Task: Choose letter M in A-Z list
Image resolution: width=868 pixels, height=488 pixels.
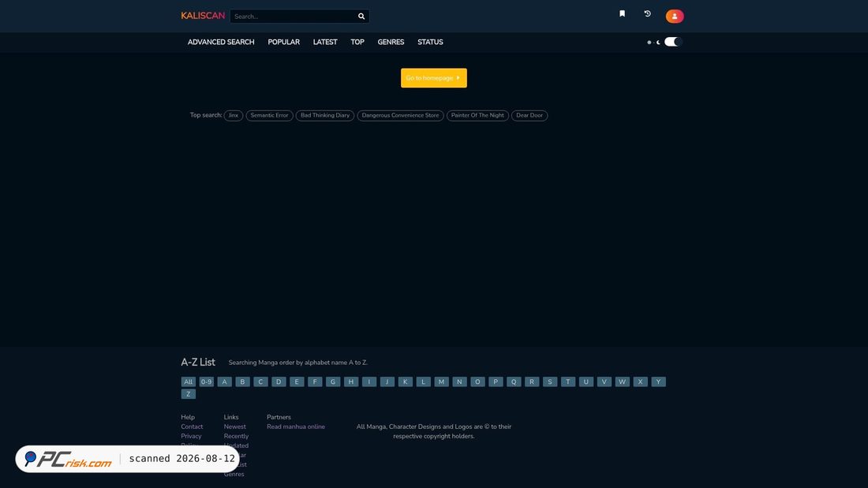Action: pyautogui.click(x=441, y=382)
